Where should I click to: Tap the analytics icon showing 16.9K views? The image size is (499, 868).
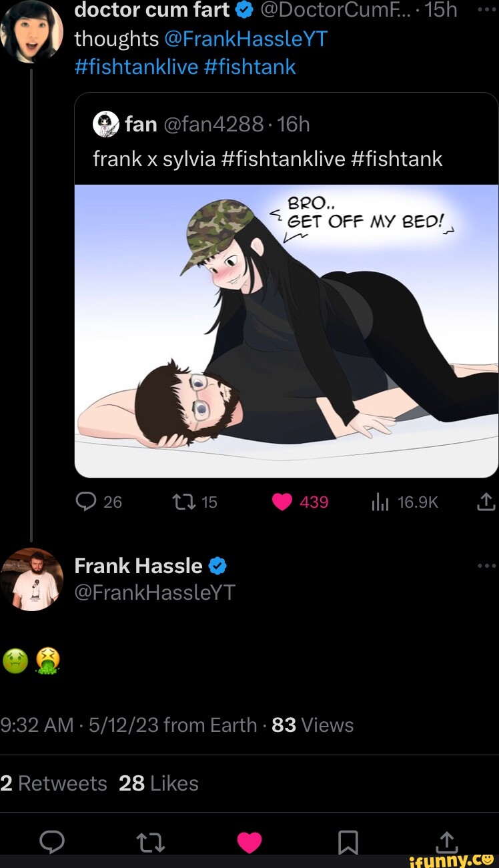382,502
